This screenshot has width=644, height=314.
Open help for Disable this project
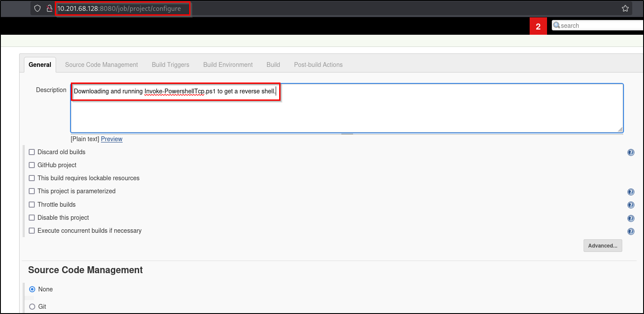(631, 218)
